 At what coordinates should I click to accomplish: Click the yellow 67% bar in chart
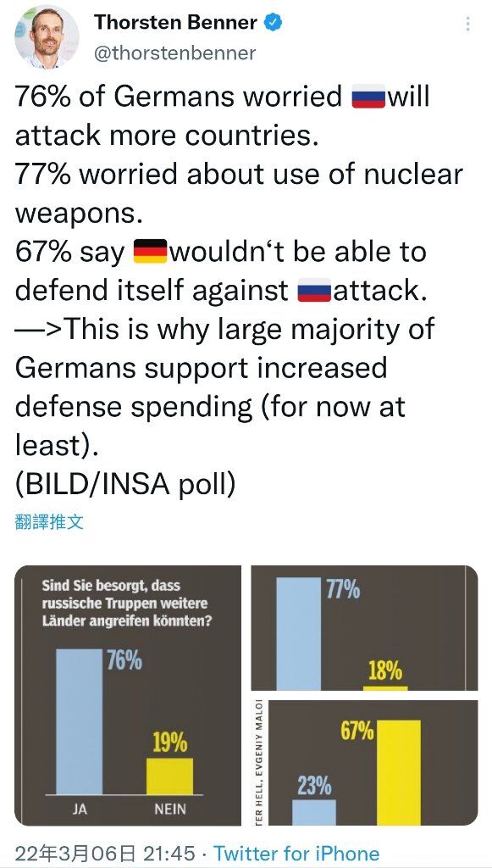pyautogui.click(x=399, y=773)
